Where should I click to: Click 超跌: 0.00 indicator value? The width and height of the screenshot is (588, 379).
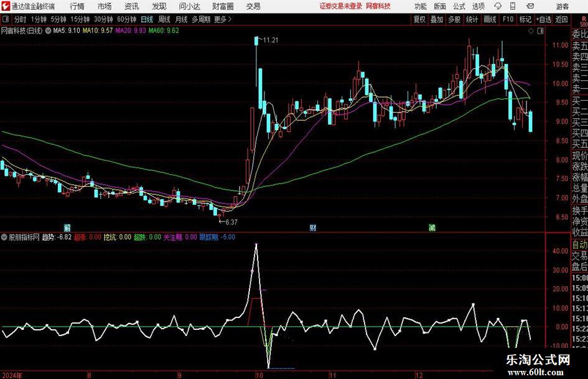(147, 237)
